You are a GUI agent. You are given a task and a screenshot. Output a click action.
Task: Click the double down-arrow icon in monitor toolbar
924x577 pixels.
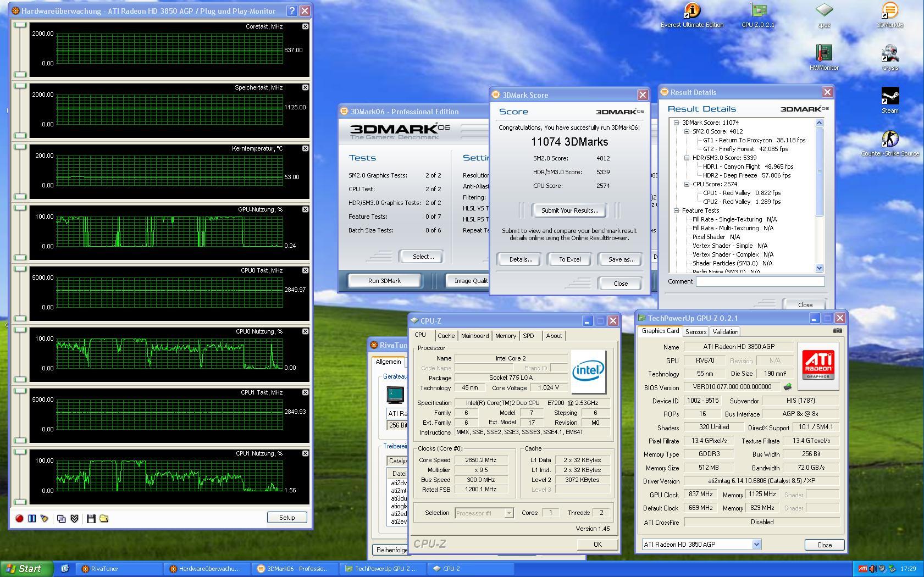(x=75, y=518)
